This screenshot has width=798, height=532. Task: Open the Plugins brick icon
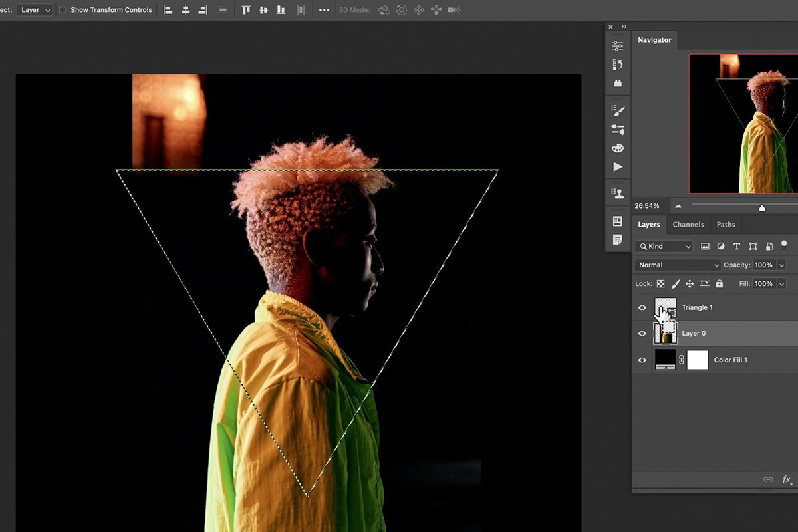click(618, 83)
